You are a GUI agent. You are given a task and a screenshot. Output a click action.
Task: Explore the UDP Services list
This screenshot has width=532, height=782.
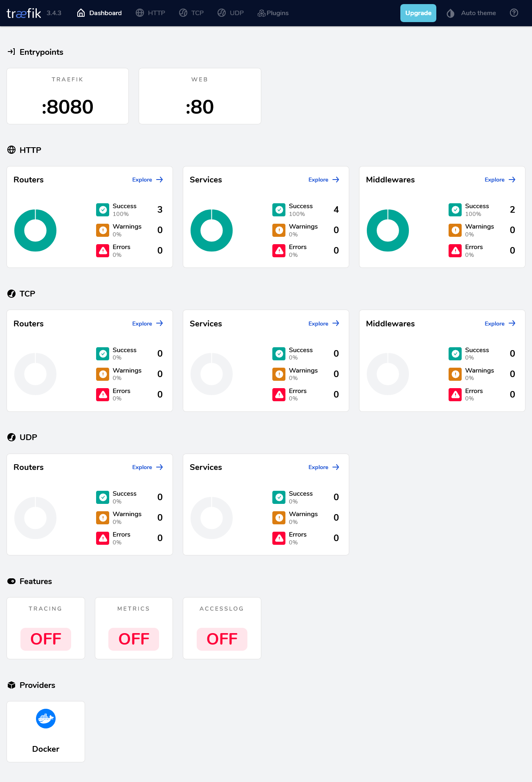tap(323, 467)
